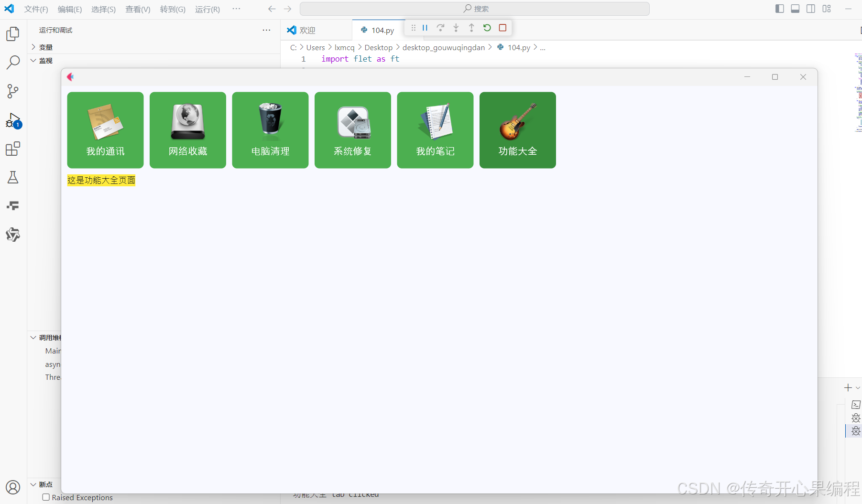This screenshot has height=504, width=862.
Task: Open the Search view in activity bar
Action: pyautogui.click(x=13, y=62)
